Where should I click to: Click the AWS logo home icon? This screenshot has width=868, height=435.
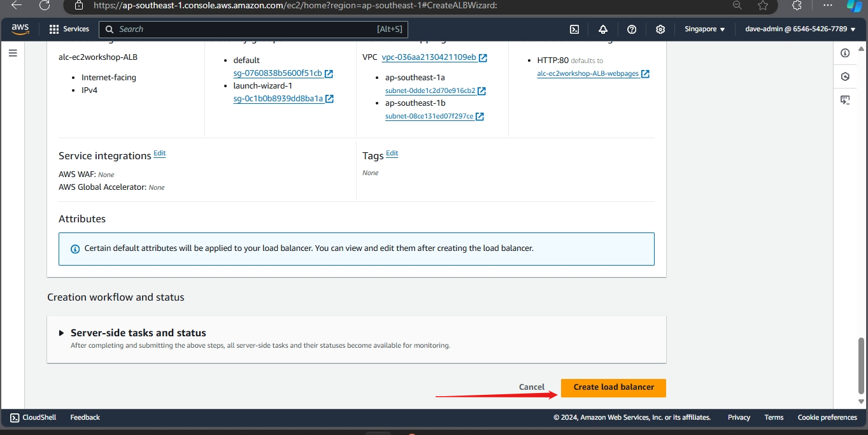click(x=20, y=29)
